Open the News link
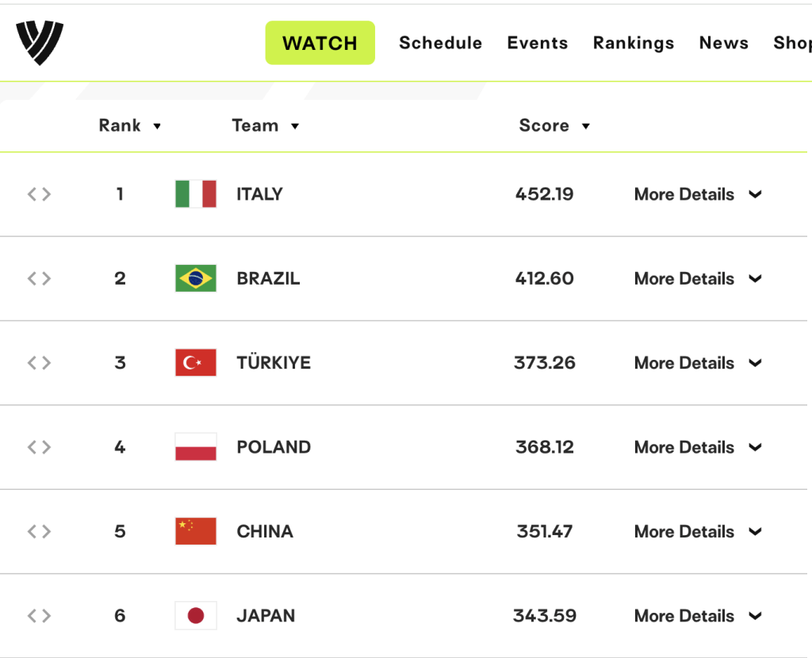Image resolution: width=812 pixels, height=658 pixels. [x=723, y=43]
